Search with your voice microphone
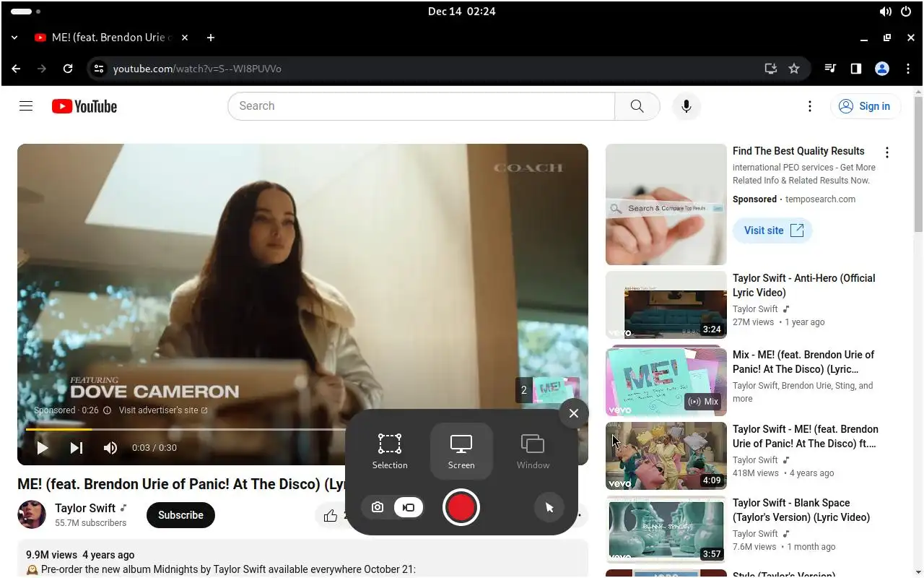924x578 pixels. click(x=687, y=106)
